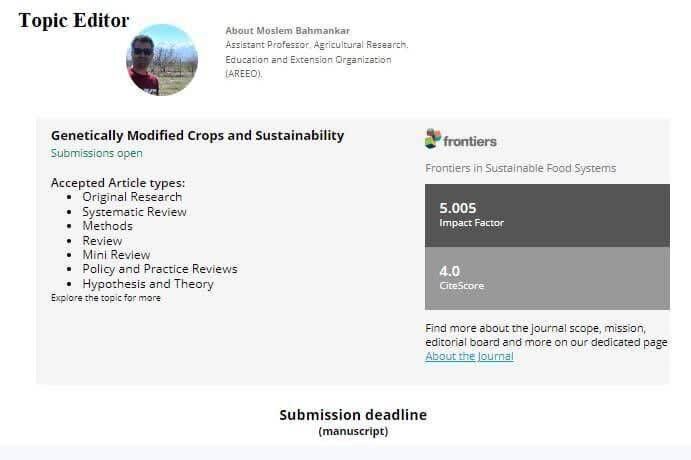Select the 4.0 CiteScore box
The width and height of the screenshot is (691, 460).
click(x=547, y=278)
